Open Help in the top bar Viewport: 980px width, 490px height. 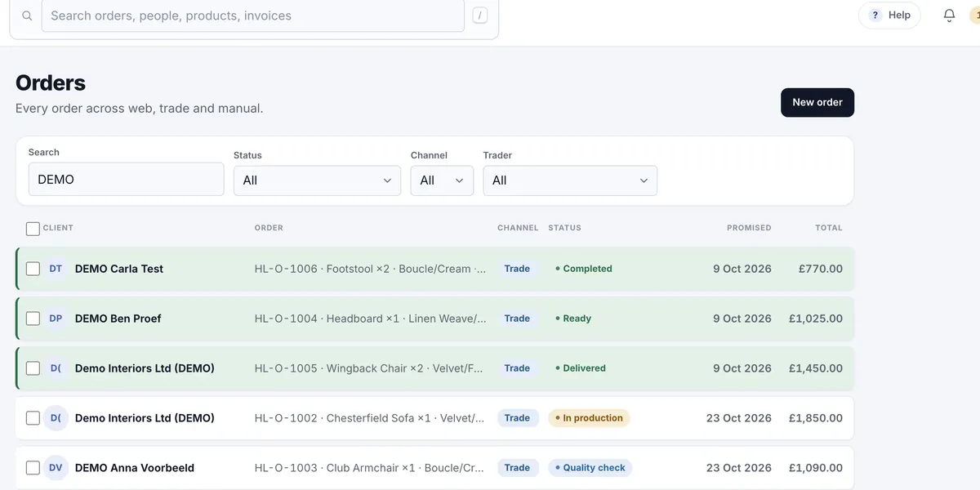coord(889,16)
